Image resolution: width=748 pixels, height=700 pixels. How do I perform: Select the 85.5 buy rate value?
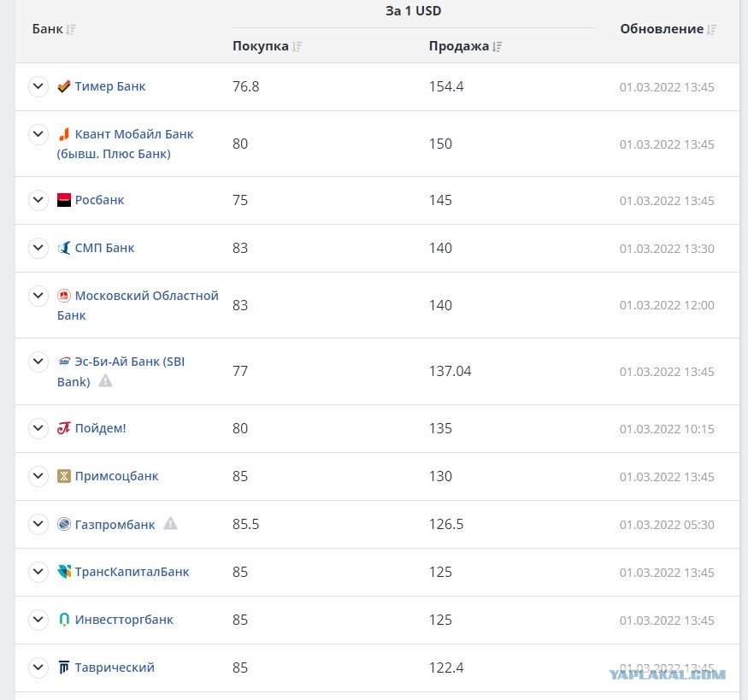[x=245, y=524]
